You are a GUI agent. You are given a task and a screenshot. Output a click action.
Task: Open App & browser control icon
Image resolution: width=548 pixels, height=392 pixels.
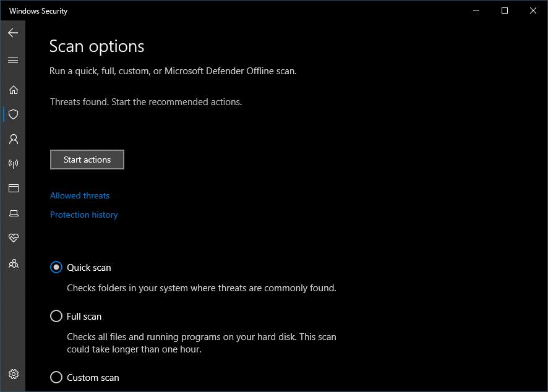pyautogui.click(x=13, y=189)
